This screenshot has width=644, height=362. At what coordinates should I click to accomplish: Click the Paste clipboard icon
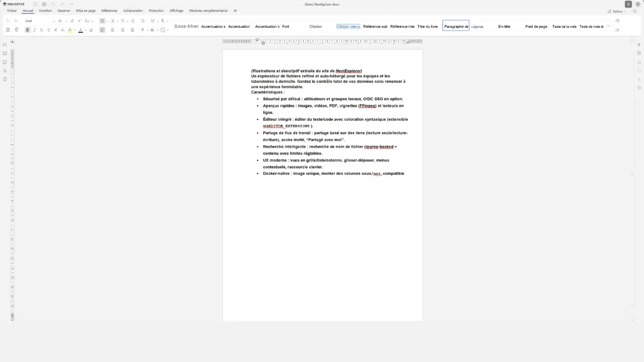[x=8, y=30]
